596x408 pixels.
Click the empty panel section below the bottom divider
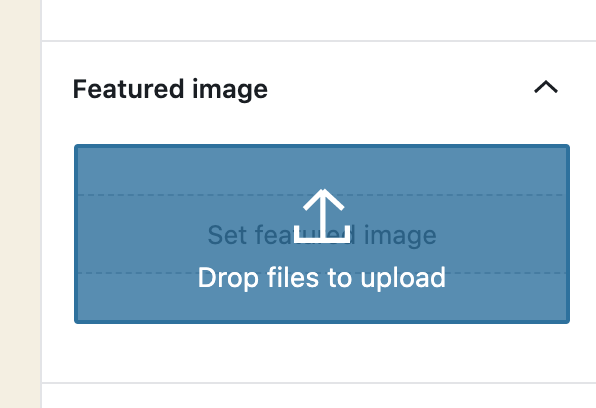pos(319,396)
